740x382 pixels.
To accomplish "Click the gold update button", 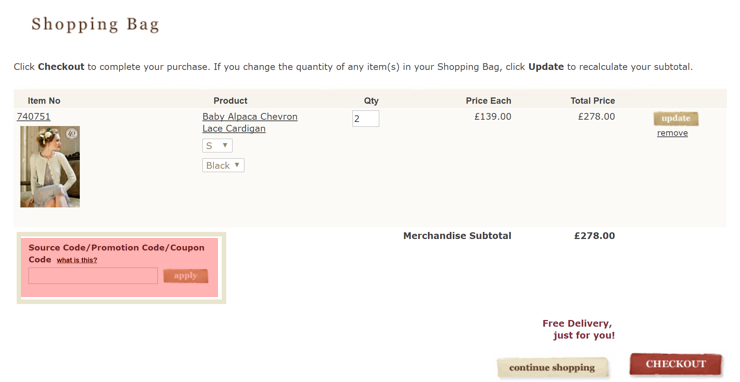I will point(676,119).
